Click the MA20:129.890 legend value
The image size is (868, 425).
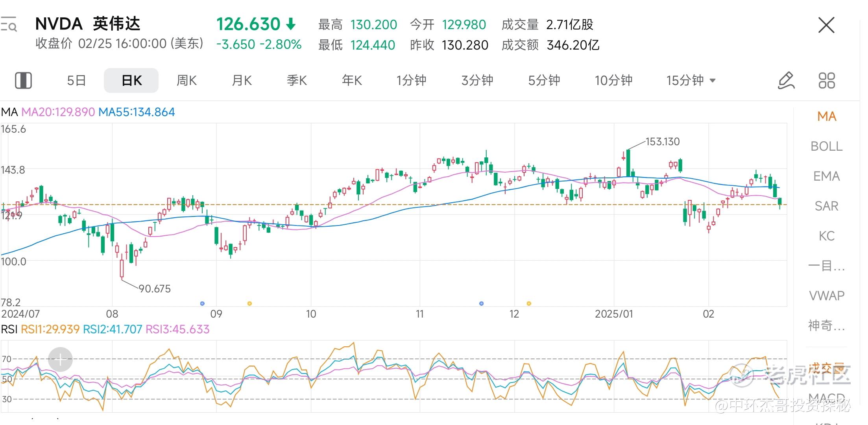click(58, 112)
